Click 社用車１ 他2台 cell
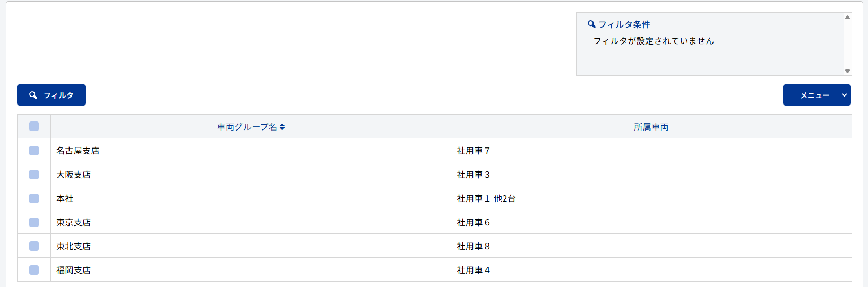868x287 pixels. (x=486, y=198)
